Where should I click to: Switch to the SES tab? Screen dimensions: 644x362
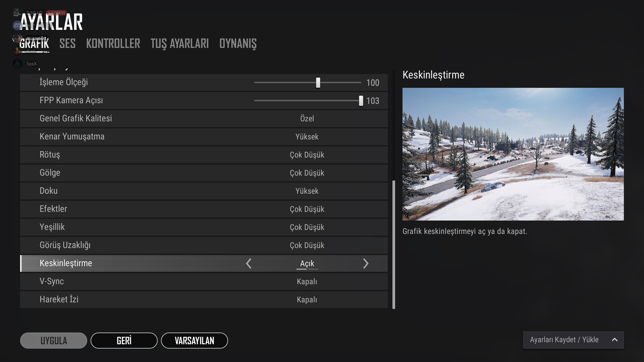click(x=67, y=44)
